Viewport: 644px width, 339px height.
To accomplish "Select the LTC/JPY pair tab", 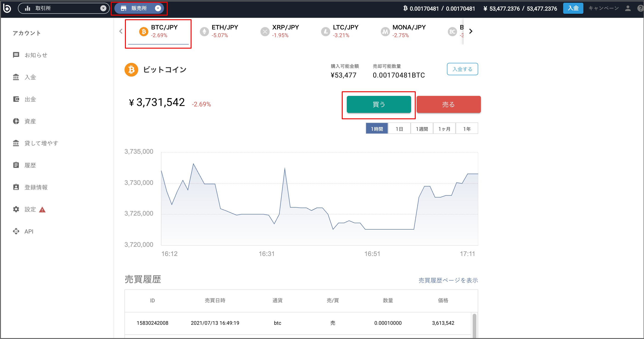I will [x=340, y=31].
